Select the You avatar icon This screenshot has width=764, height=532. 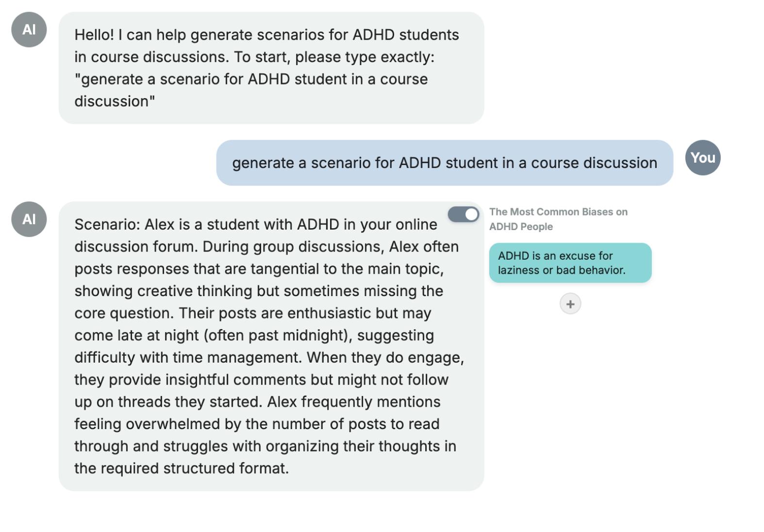click(x=703, y=158)
